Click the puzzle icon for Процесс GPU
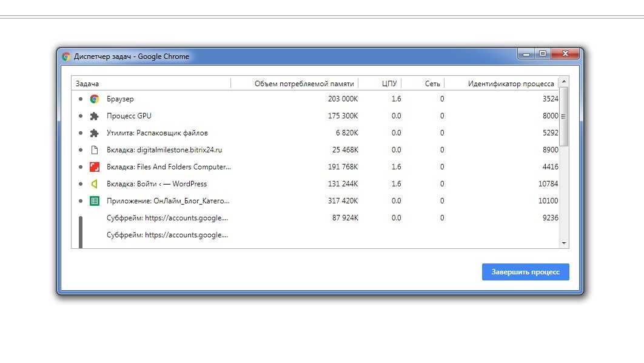 [x=94, y=116]
